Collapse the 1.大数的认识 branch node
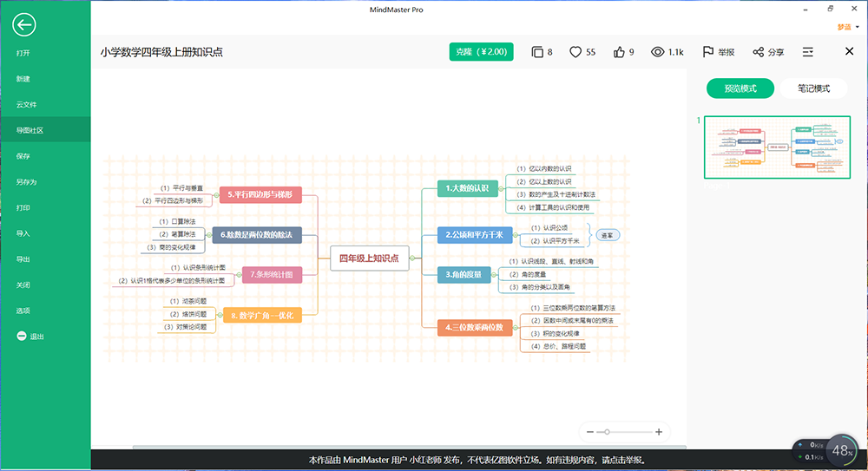 click(x=501, y=189)
